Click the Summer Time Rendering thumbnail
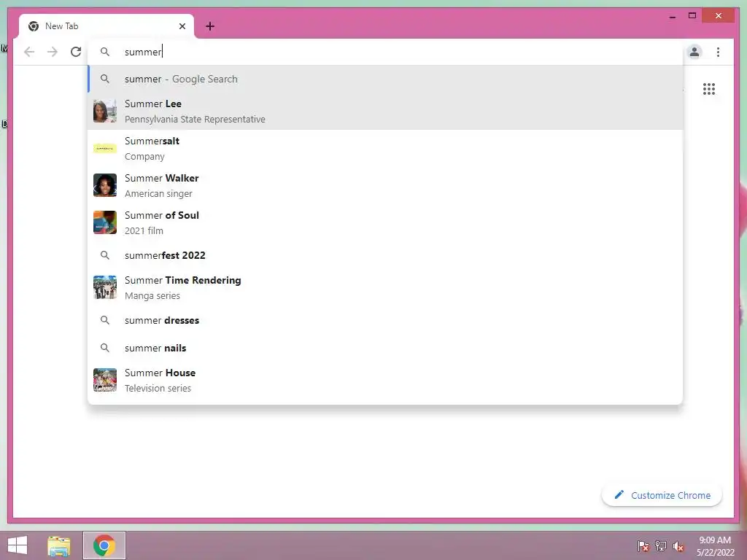 pos(105,287)
